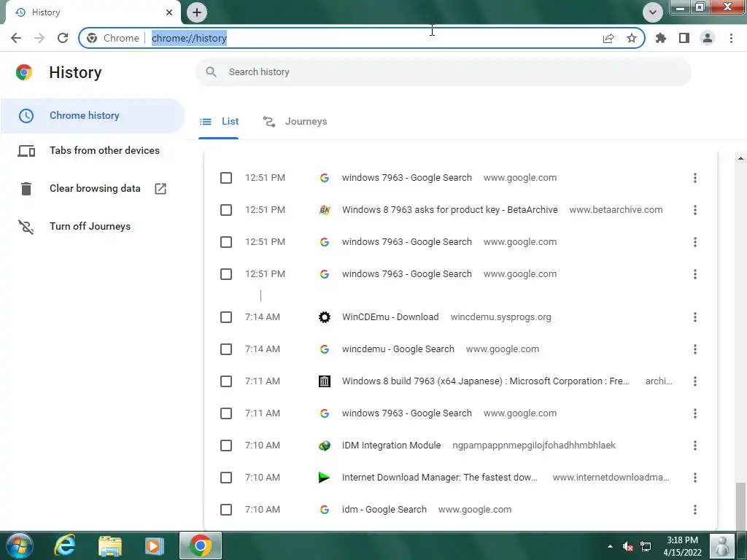
Task: Switch to the List tab
Action: [219, 122]
